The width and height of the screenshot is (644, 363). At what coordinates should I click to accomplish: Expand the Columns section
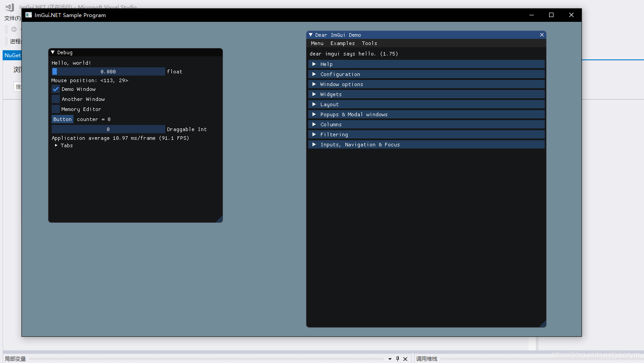(426, 124)
